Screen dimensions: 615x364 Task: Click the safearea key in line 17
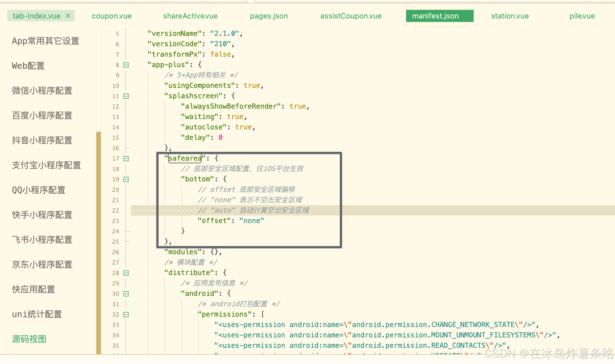point(185,158)
